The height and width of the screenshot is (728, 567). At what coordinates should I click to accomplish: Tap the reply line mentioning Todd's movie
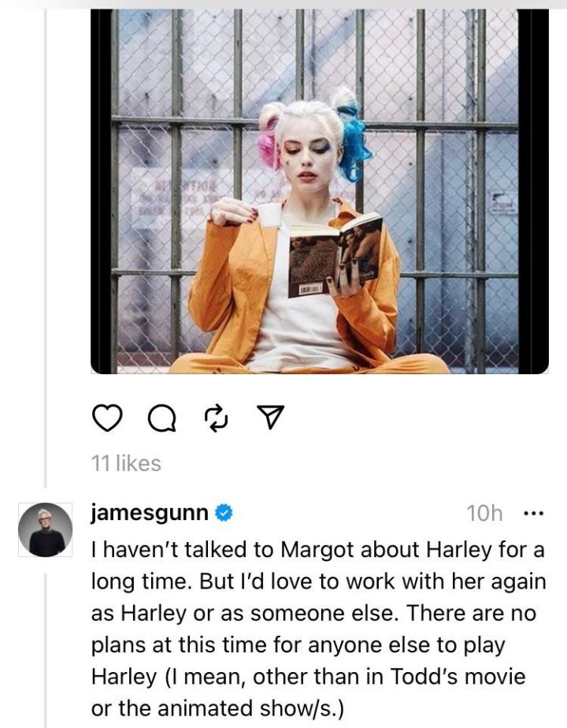(x=308, y=677)
